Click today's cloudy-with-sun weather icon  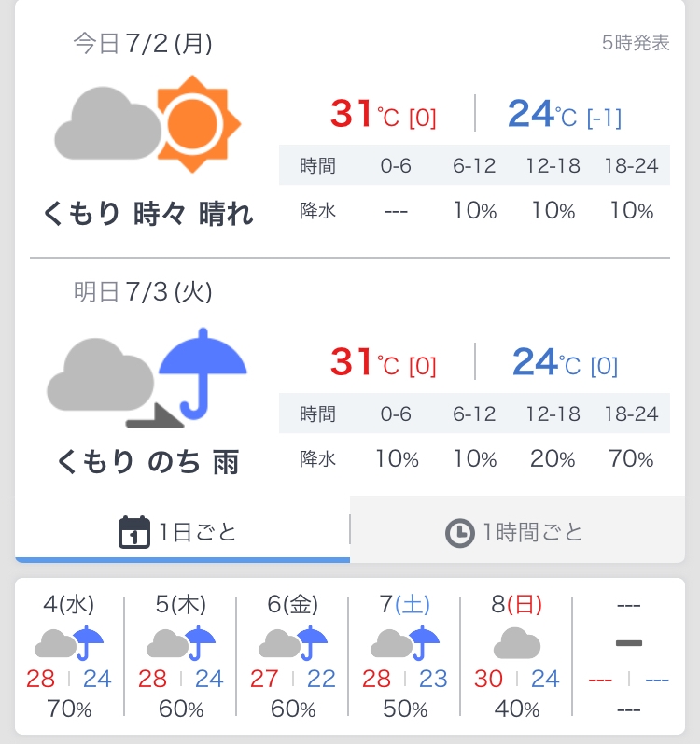pos(147,123)
